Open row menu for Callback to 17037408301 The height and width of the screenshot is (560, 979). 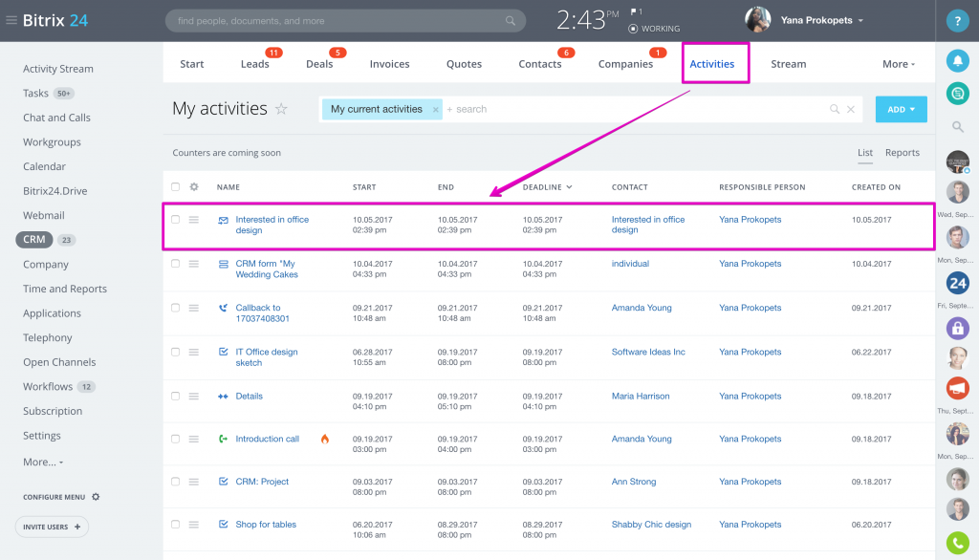point(194,308)
